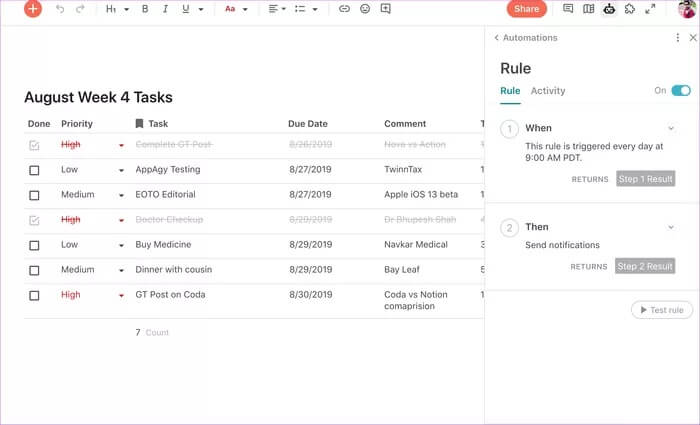The width and height of the screenshot is (700, 425).
Task: Open the text color dropdown arrow
Action: [x=245, y=9]
